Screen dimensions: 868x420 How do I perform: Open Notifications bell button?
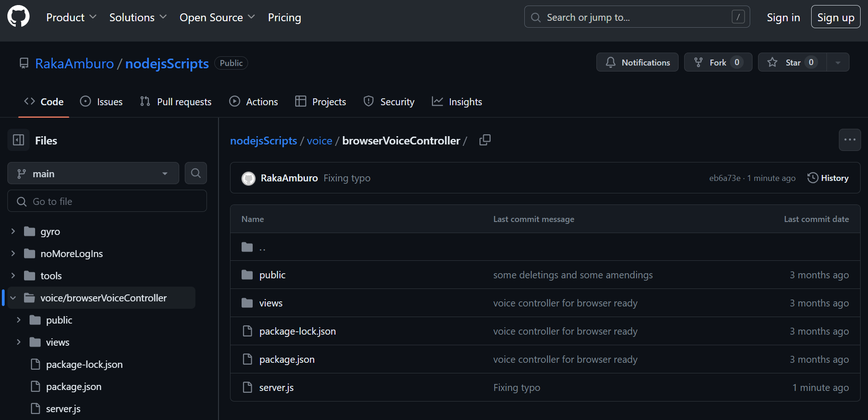[637, 62]
